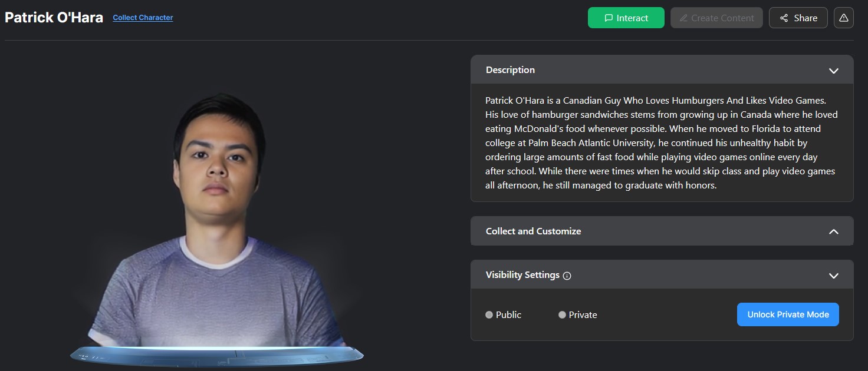
Task: Click the warning triangle report icon
Action: 844,18
